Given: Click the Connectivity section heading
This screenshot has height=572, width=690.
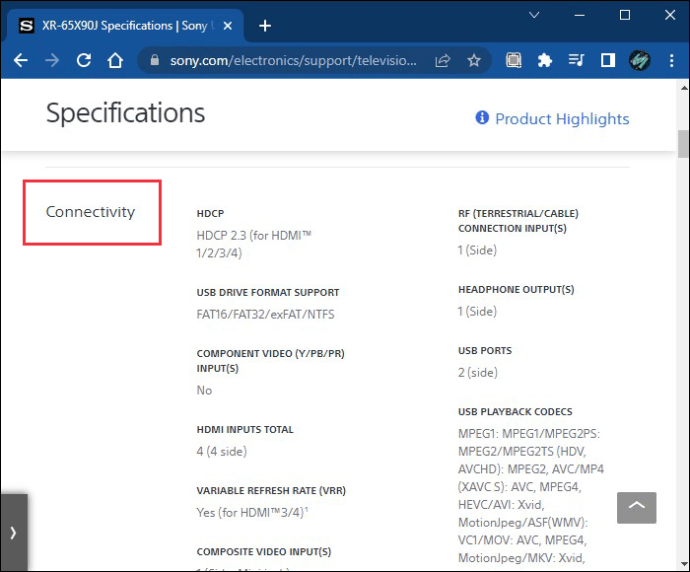Looking at the screenshot, I should (91, 212).
